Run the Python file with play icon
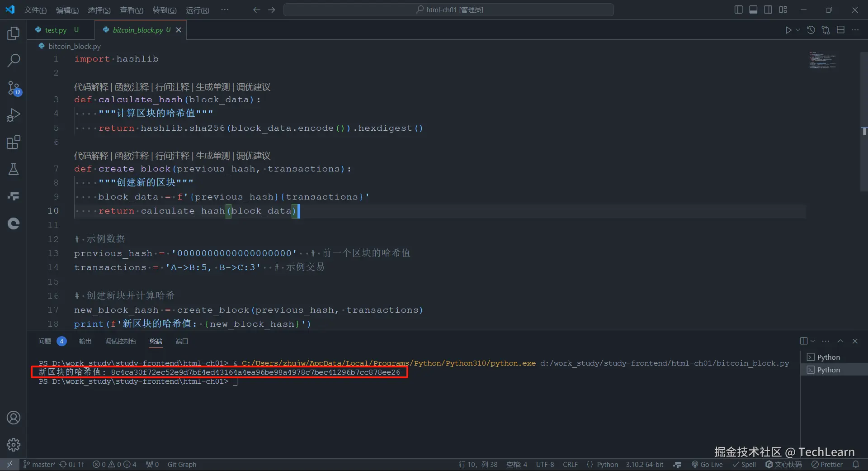The image size is (868, 471). coord(788,30)
